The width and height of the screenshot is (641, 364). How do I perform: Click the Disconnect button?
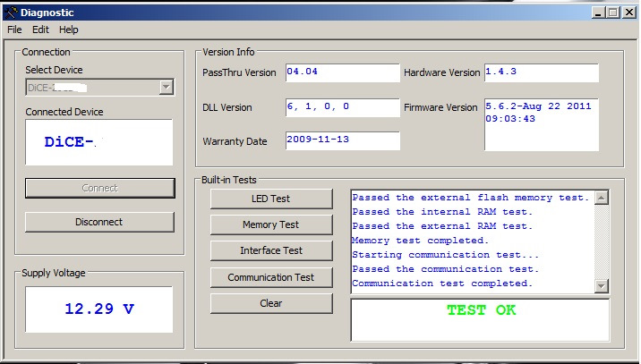click(99, 222)
